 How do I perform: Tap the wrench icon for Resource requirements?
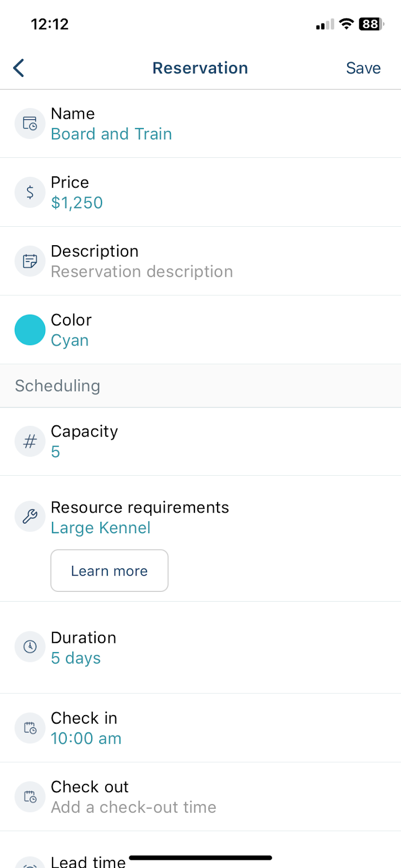pyautogui.click(x=30, y=516)
